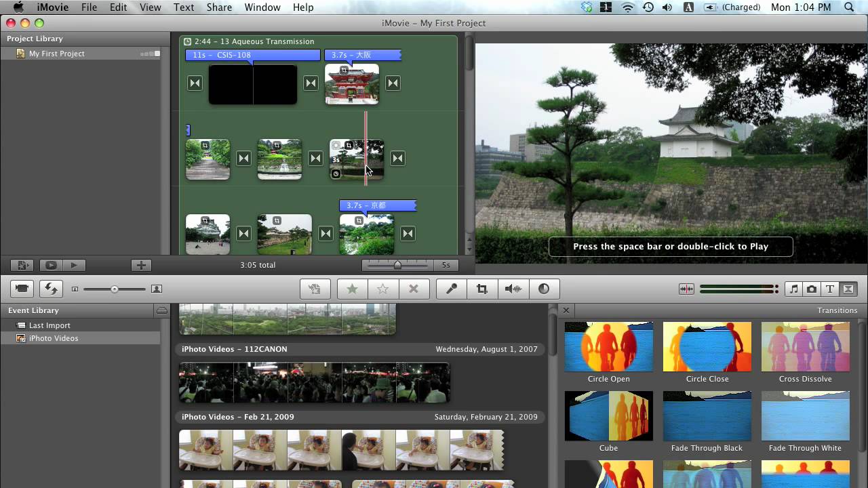Image resolution: width=868 pixels, height=488 pixels.
Task: Close Transitions pane with X
Action: click(x=566, y=310)
